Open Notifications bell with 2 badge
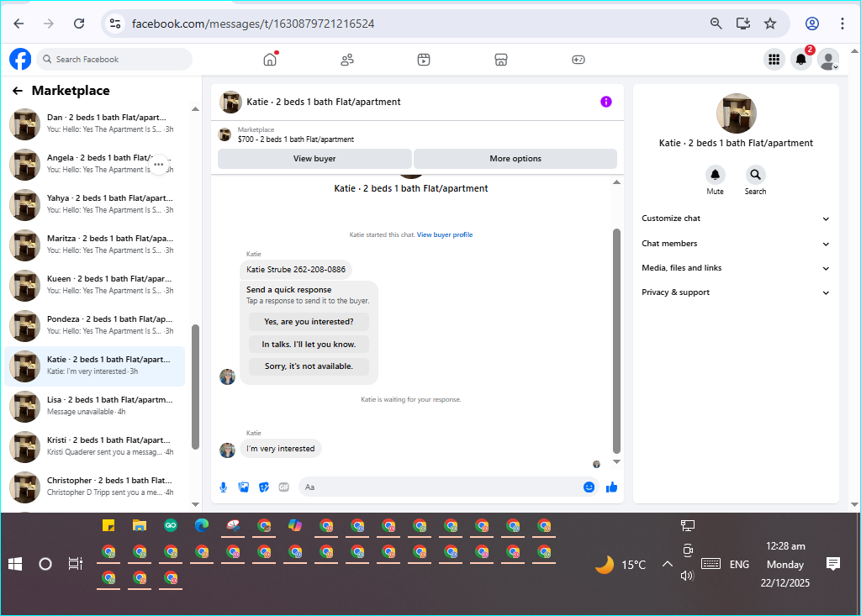 pyautogui.click(x=801, y=60)
